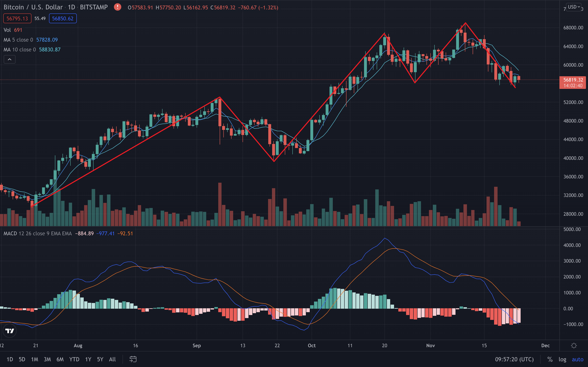
Task: Toggle auto scale mode
Action: pyautogui.click(x=578, y=359)
